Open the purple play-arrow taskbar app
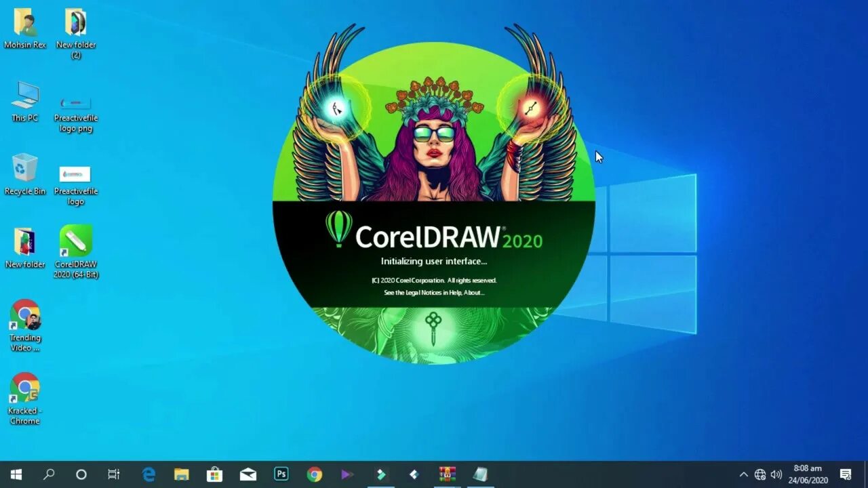Screen dimensions: 868x488 tap(347, 474)
